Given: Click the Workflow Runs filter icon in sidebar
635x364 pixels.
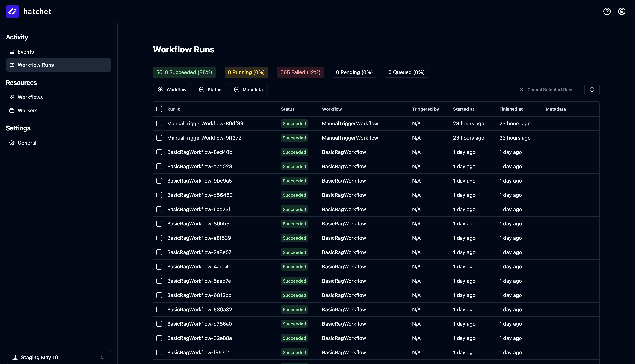Looking at the screenshot, I should click(x=12, y=65).
